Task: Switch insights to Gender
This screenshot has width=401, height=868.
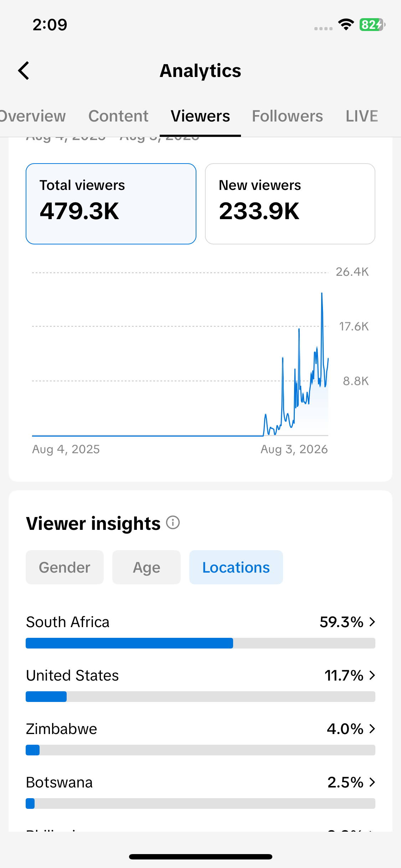Action: tap(65, 567)
